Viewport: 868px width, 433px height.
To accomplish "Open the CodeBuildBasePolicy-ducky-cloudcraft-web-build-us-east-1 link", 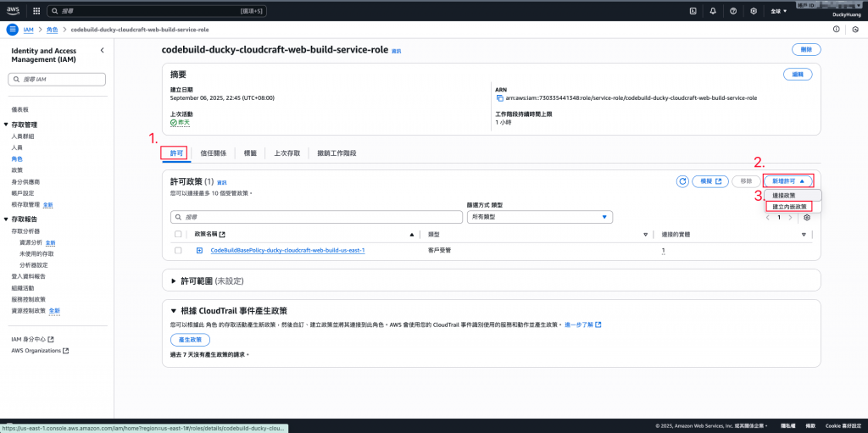I will point(287,250).
